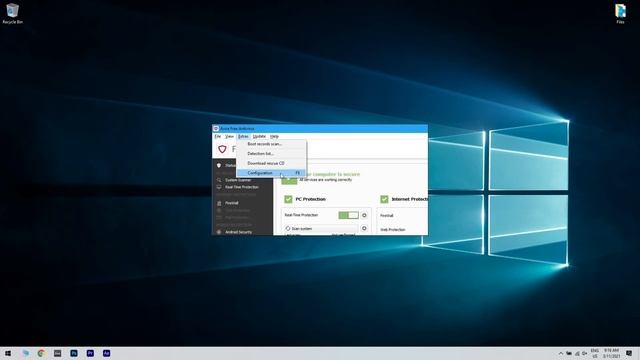Open the Update menu
The width and height of the screenshot is (640, 360).
tap(259, 136)
